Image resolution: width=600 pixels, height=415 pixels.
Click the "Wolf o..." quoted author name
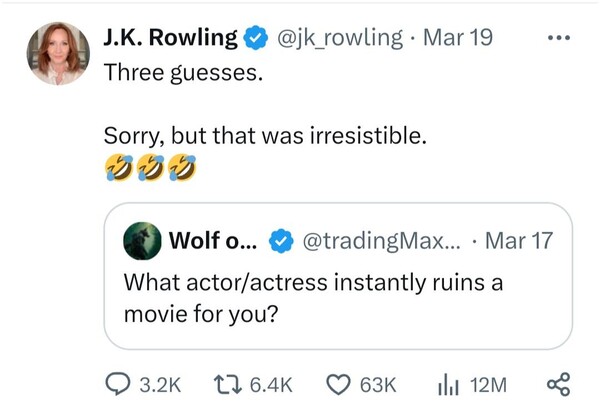point(213,241)
